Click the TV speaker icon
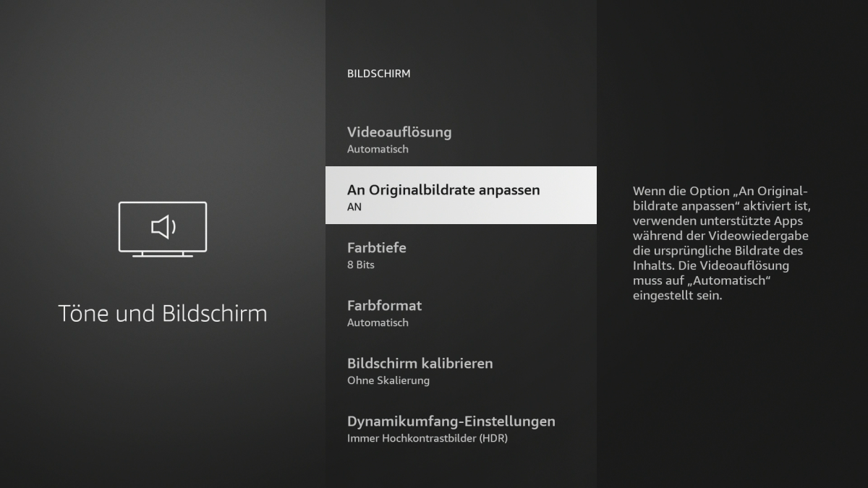Image resolution: width=868 pixels, height=488 pixels. tap(163, 229)
